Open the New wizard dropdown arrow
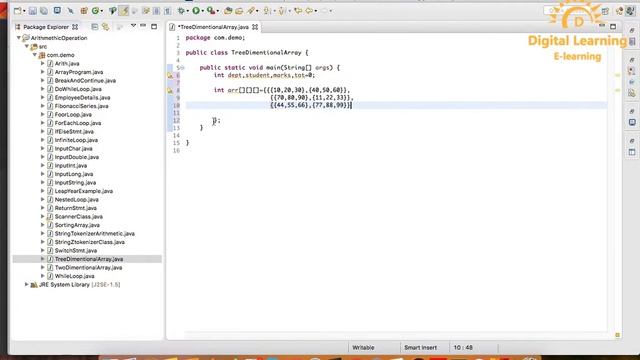The image size is (640, 360). click(24, 11)
